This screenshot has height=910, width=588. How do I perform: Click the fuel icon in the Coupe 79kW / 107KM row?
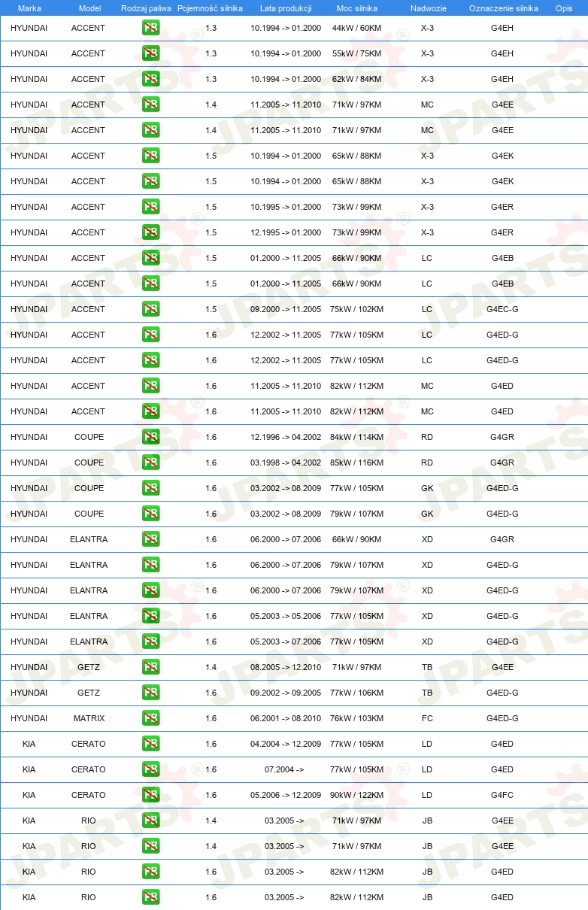pyautogui.click(x=150, y=514)
